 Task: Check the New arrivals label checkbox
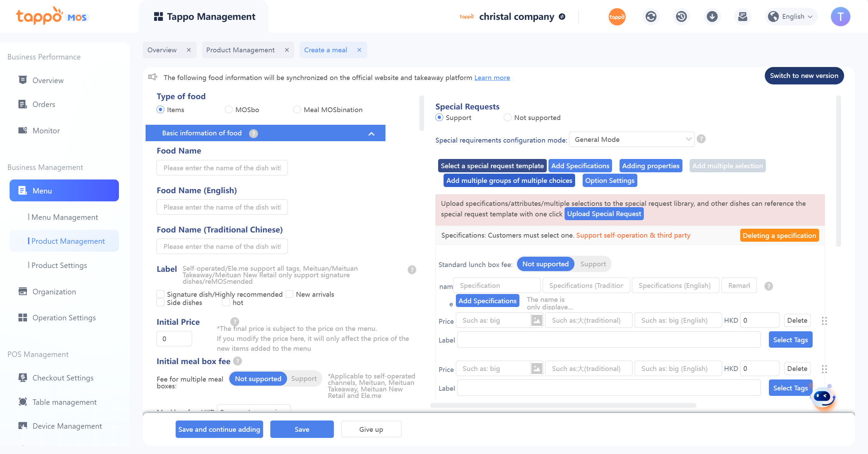289,294
